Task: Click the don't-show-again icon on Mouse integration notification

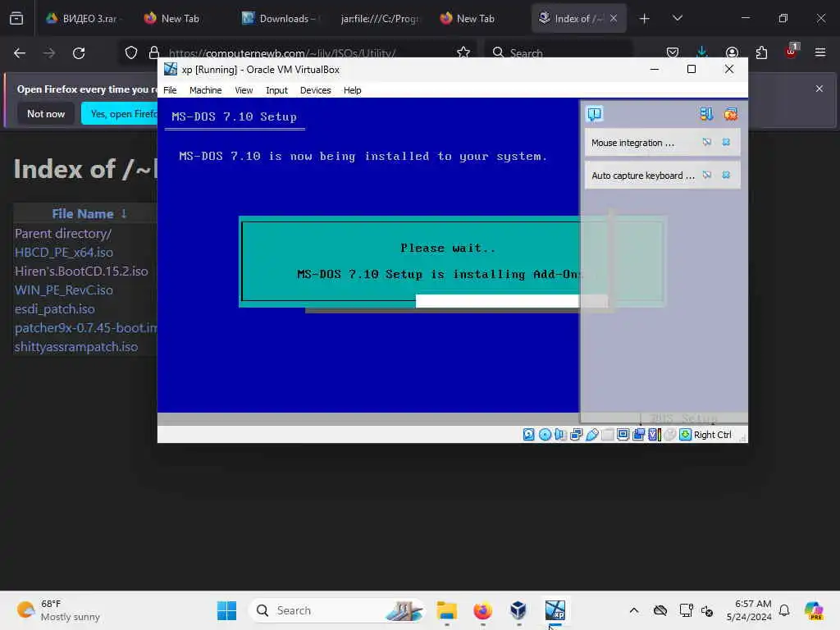Action: [707, 143]
